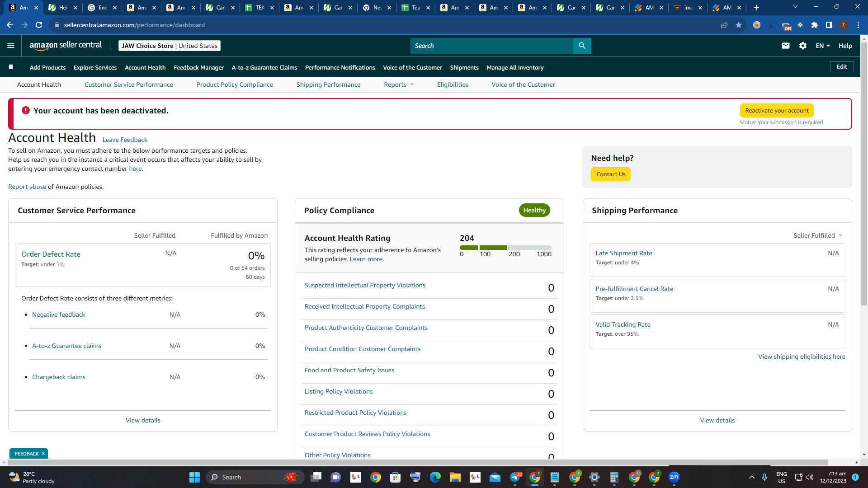This screenshot has width=868, height=488.
Task: Open the Telegram taskbar icon
Action: [x=515, y=477]
